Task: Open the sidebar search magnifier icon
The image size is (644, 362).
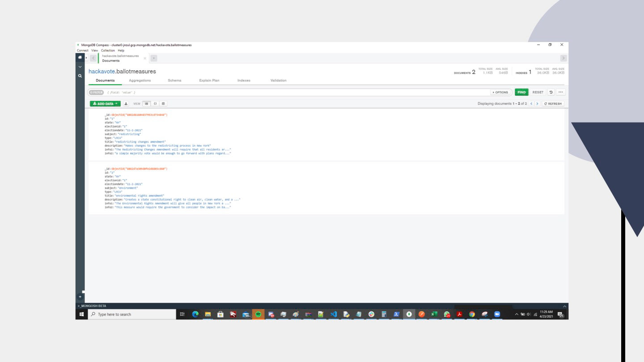Action: pos(80,76)
